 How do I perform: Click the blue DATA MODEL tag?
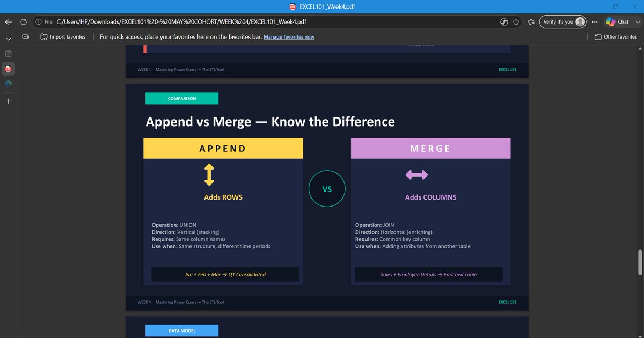point(182,330)
